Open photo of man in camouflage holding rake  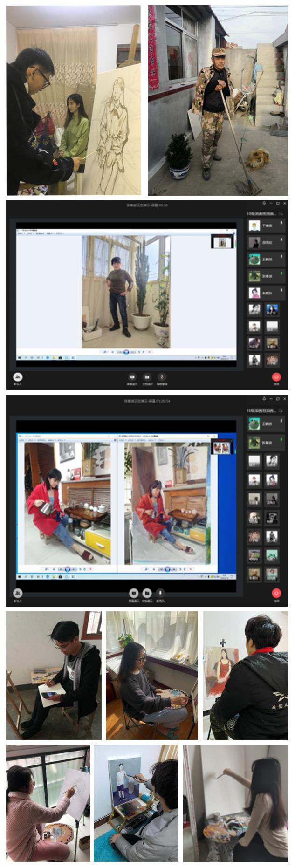pos(218,100)
